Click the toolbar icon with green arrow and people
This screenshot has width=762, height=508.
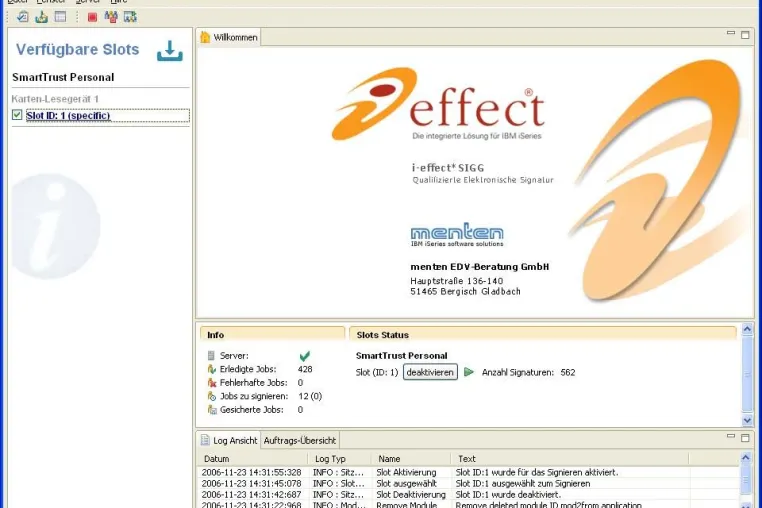pyautogui.click(x=130, y=17)
